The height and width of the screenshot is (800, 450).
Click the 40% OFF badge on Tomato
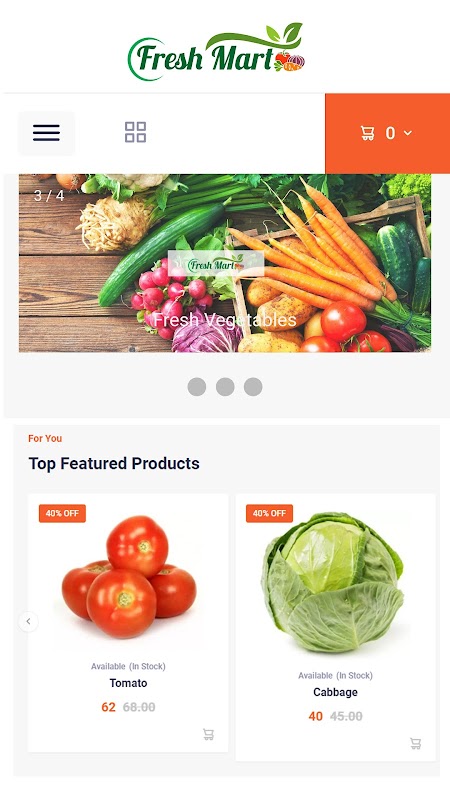click(x=62, y=513)
